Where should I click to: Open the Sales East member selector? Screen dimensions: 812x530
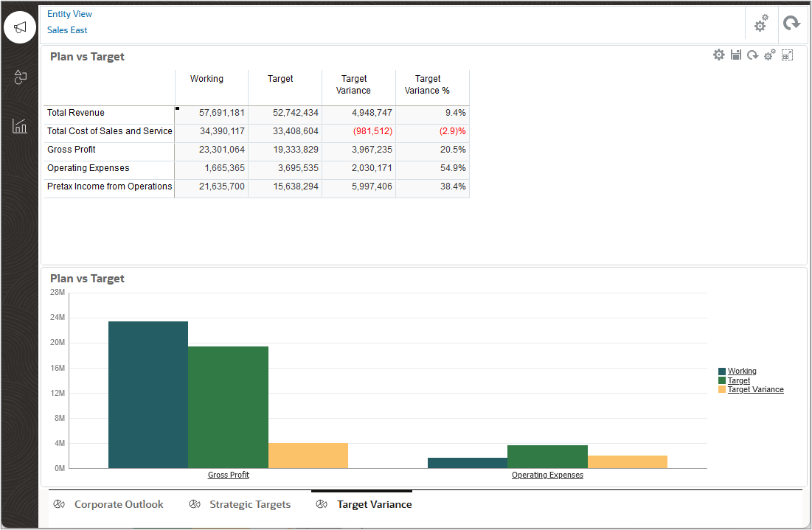pyautogui.click(x=67, y=29)
